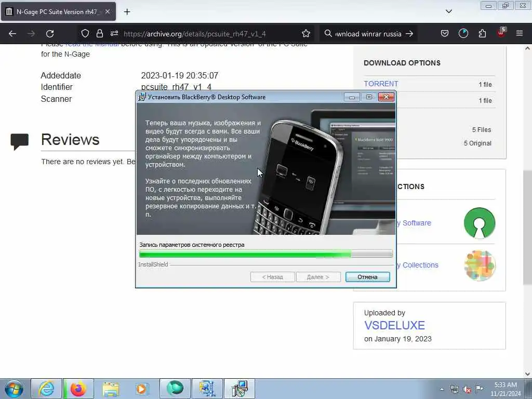Close the N-Gage PC Suite tab
The height and width of the screenshot is (399, 532).
[x=108, y=11]
